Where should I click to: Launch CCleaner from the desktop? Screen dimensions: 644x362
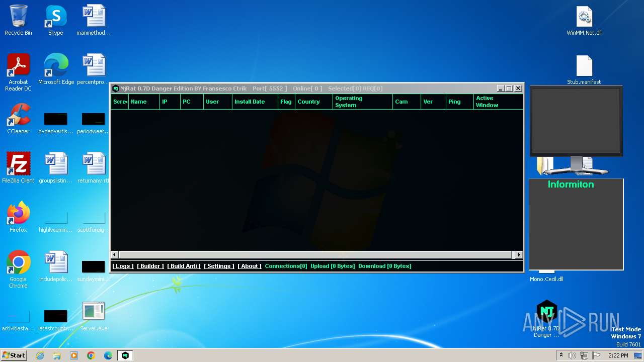[18, 119]
